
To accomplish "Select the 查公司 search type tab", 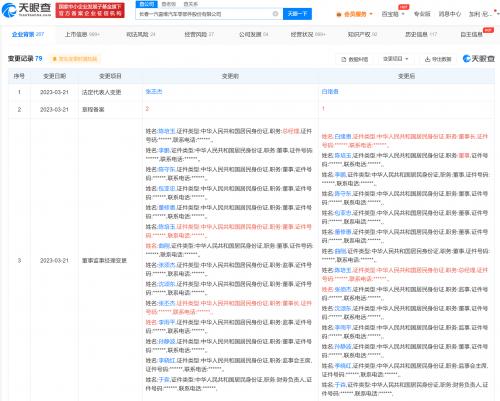I will click(147, 4).
